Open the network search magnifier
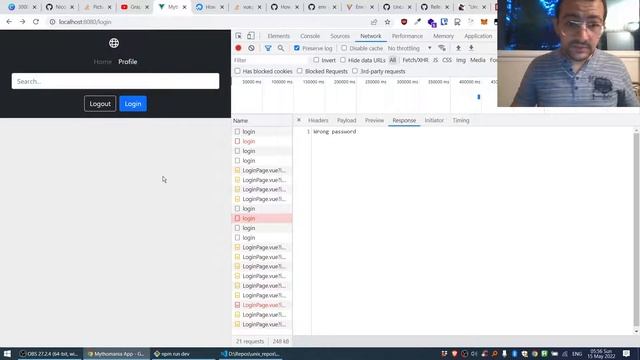 [x=281, y=48]
